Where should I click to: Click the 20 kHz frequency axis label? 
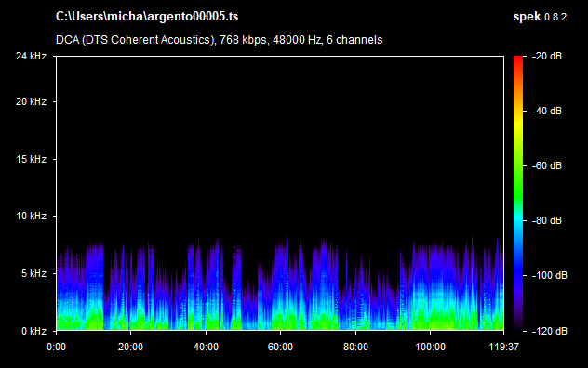pos(31,101)
